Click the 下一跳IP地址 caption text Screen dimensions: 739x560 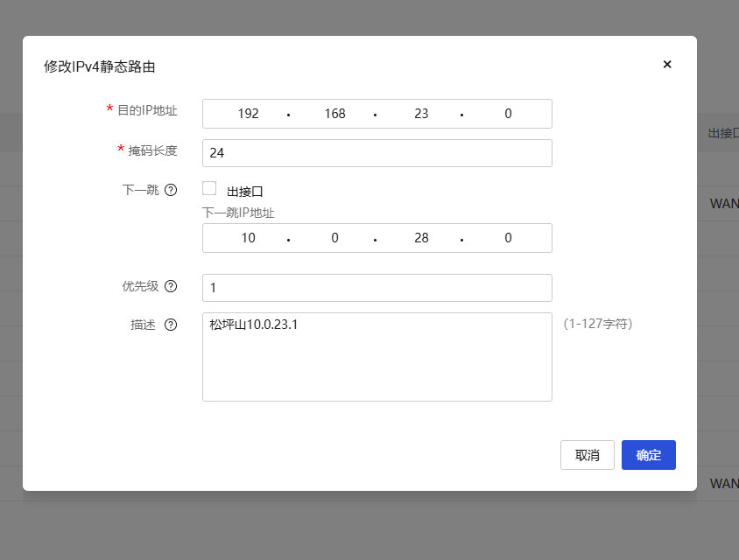click(238, 213)
